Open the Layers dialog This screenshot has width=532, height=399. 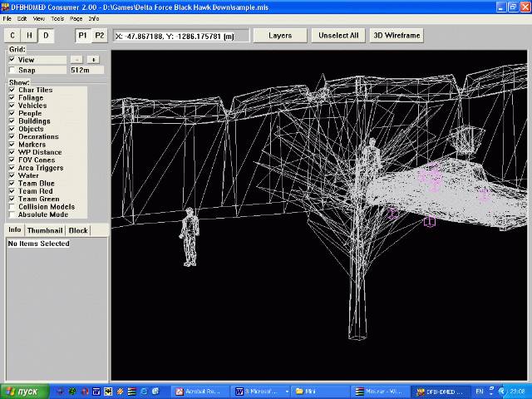pos(280,35)
